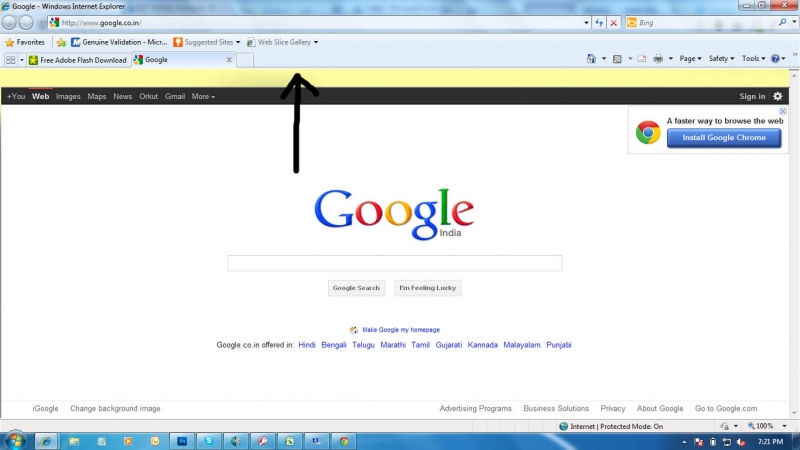The width and height of the screenshot is (800, 450).
Task: Click the Print icon in command bar
Action: pyautogui.click(x=658, y=59)
